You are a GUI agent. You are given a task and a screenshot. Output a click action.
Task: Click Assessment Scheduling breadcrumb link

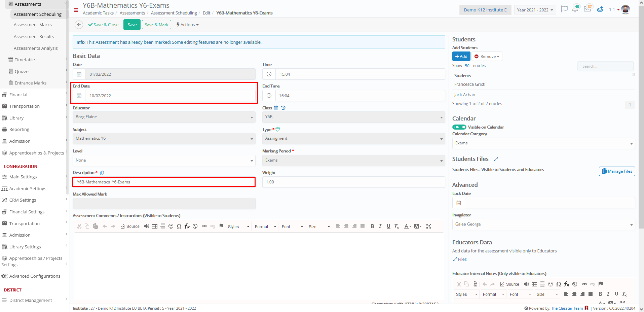[174, 13]
